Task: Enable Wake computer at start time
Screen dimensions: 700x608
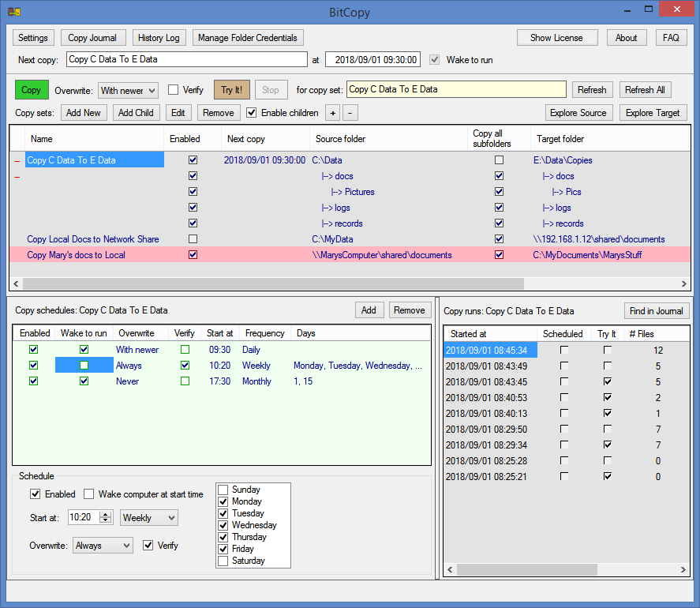Action: point(89,494)
